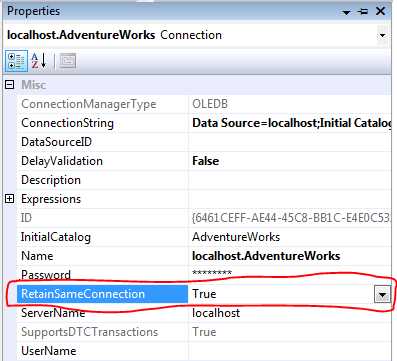Sort properties alphabetically

point(39,61)
